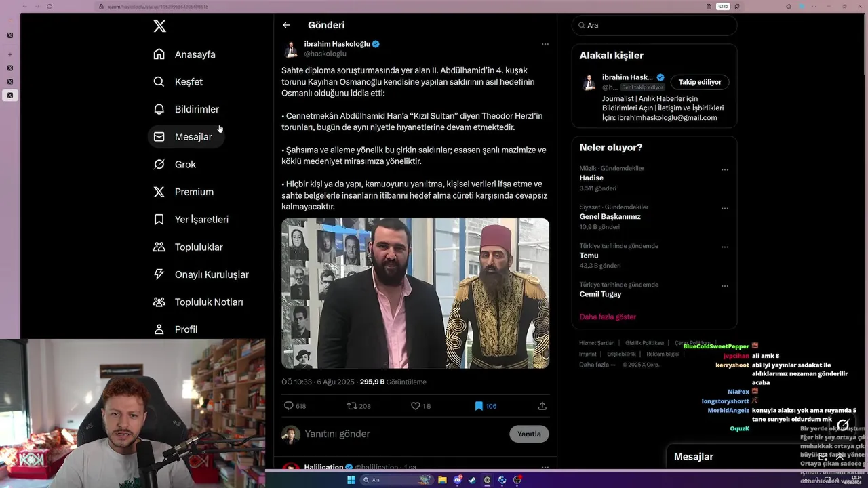Open more options for Temu trend
868x488 pixels.
click(x=725, y=247)
